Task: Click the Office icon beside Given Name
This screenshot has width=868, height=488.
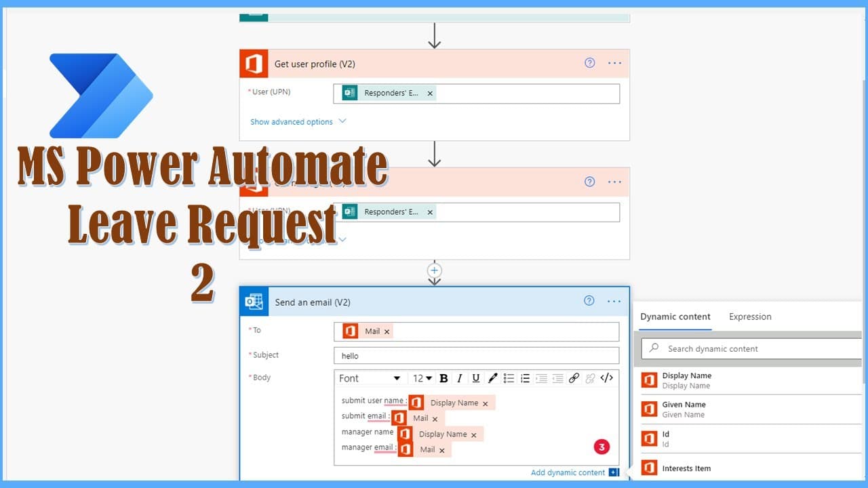Action: coord(650,409)
